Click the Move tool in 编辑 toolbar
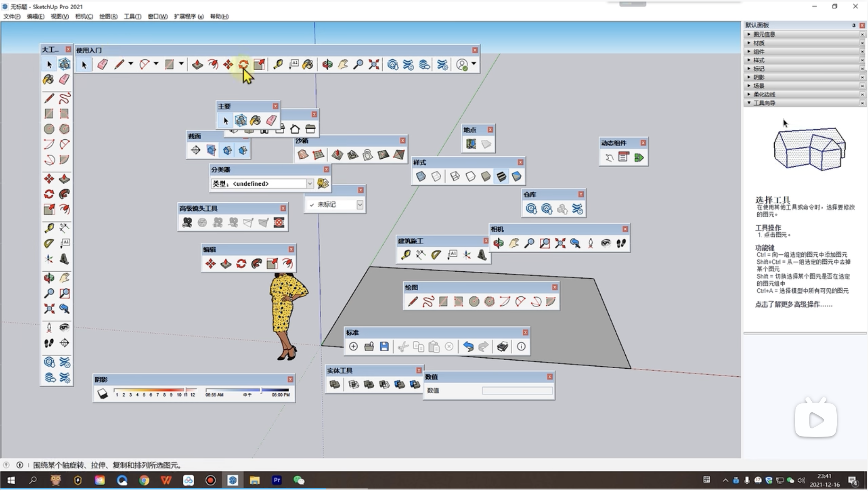Screen dimensions: 868x491 (211, 264)
